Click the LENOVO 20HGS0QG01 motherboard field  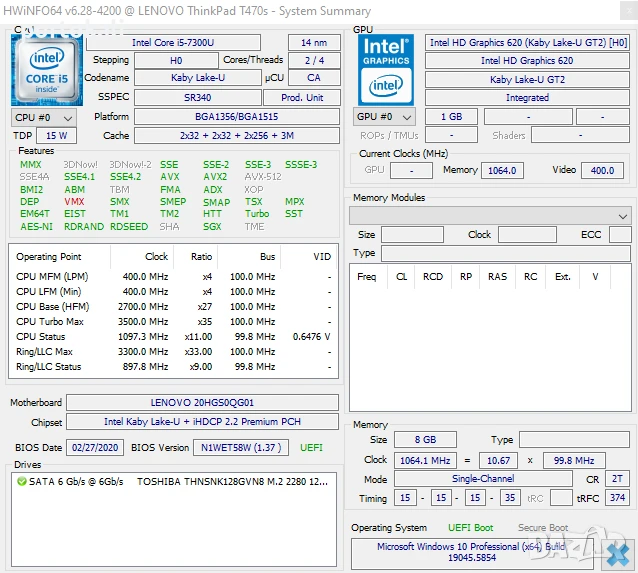[201, 402]
